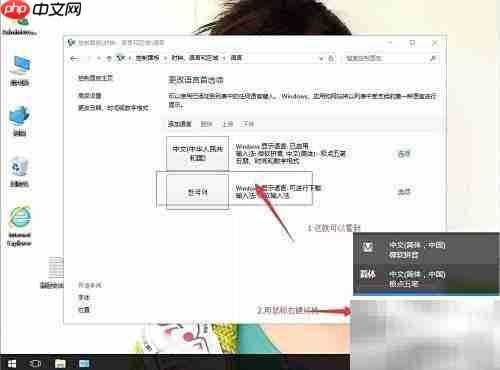Choose 中文(简体，中国) 微软拼音 in the input method popup

point(426,250)
